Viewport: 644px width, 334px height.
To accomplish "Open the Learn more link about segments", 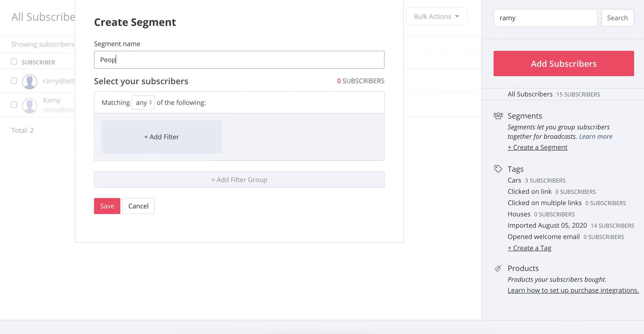I will click(x=595, y=136).
